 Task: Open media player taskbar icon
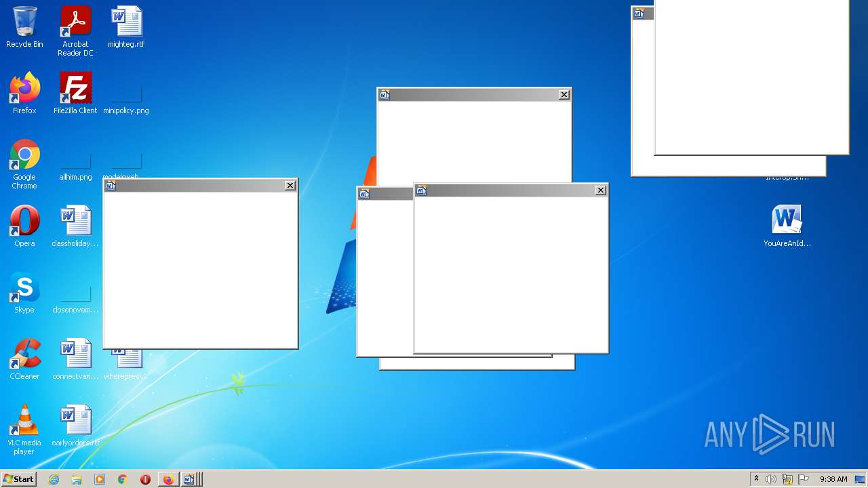(x=100, y=479)
